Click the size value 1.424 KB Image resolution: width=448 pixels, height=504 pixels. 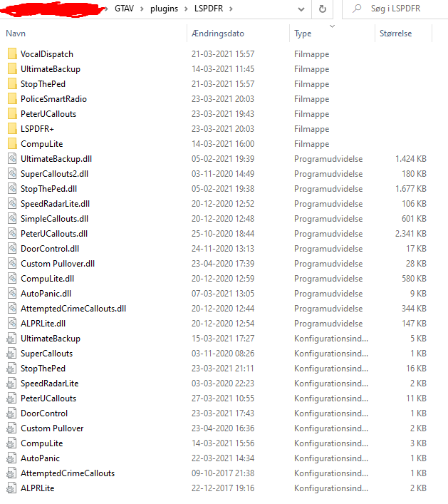coord(411,159)
